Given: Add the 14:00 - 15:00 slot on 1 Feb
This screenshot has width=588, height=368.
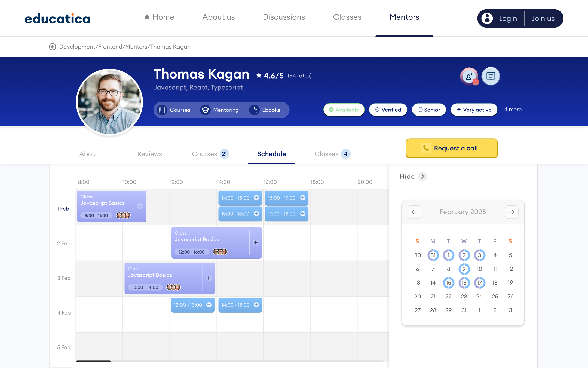Looking at the screenshot, I should pos(256,198).
